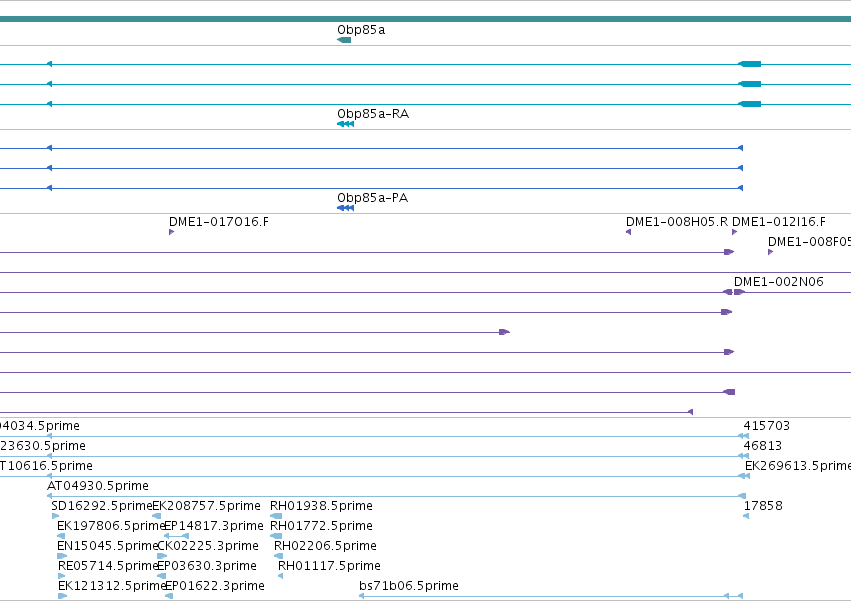Open the EP14817.3prime EST label
Viewport: 851px width, 601px height.
point(213,526)
